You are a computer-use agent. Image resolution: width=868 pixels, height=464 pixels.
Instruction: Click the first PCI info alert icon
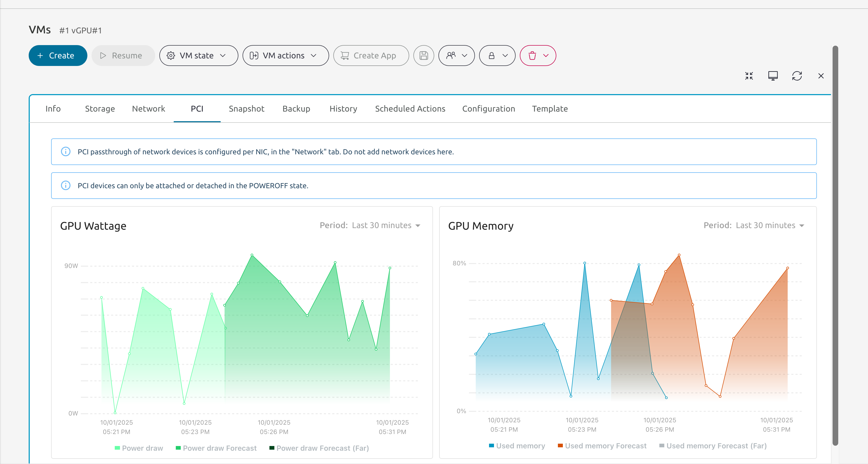66,151
